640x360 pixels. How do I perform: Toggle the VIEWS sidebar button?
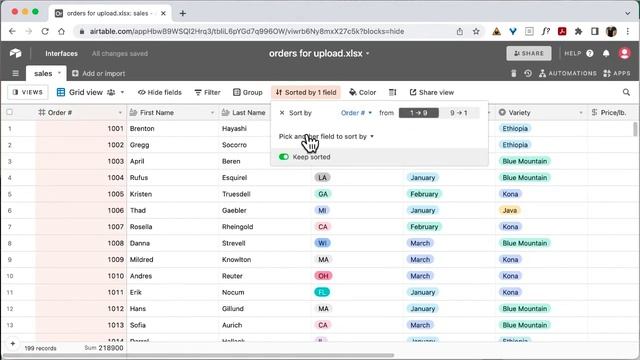click(x=27, y=92)
